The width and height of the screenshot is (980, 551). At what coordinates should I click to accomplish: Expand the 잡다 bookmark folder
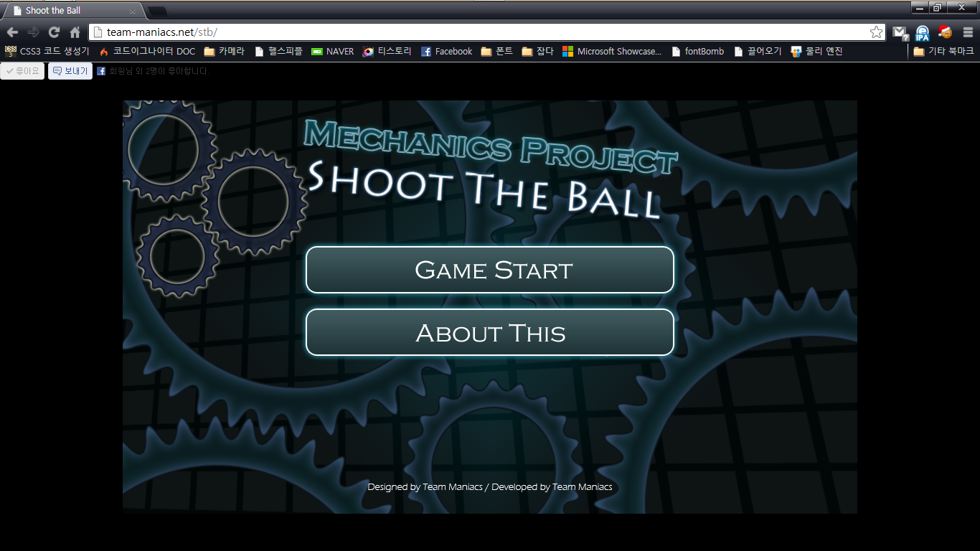pos(538,52)
